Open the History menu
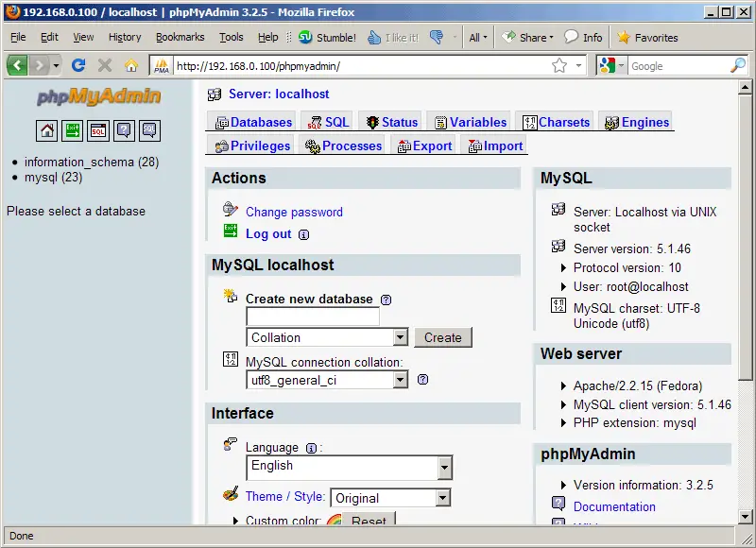Screen dimensions: 756x548 (125, 37)
